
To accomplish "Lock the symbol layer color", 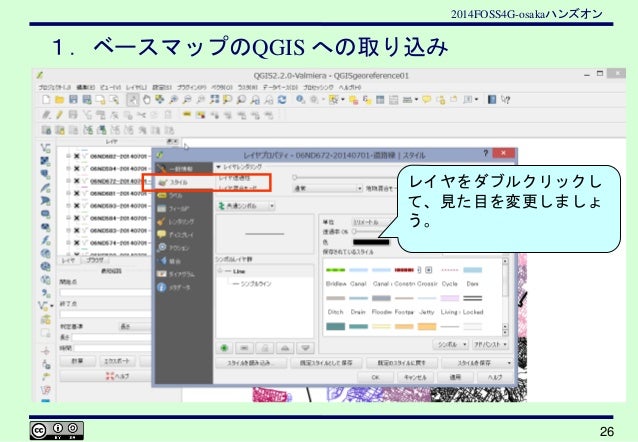I will pos(264,348).
